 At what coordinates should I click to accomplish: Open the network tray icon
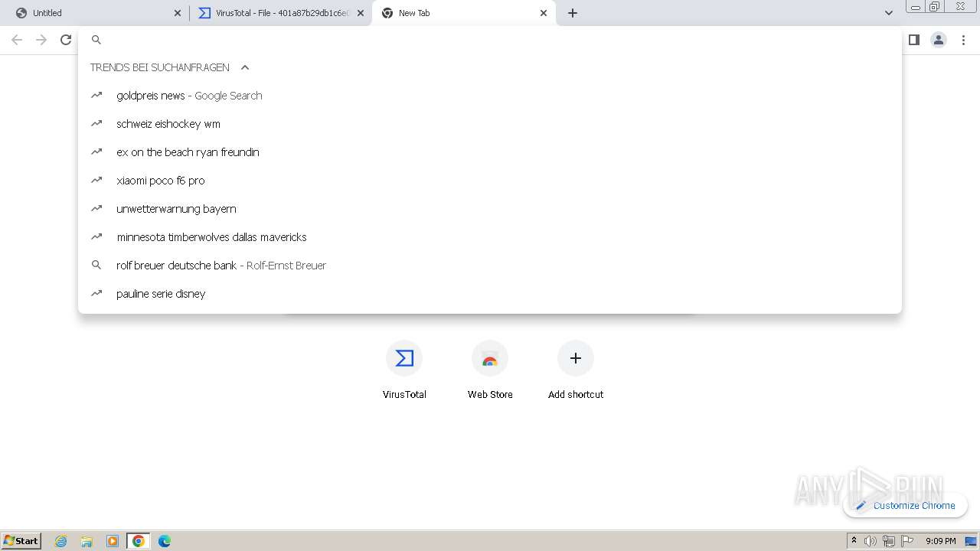889,541
